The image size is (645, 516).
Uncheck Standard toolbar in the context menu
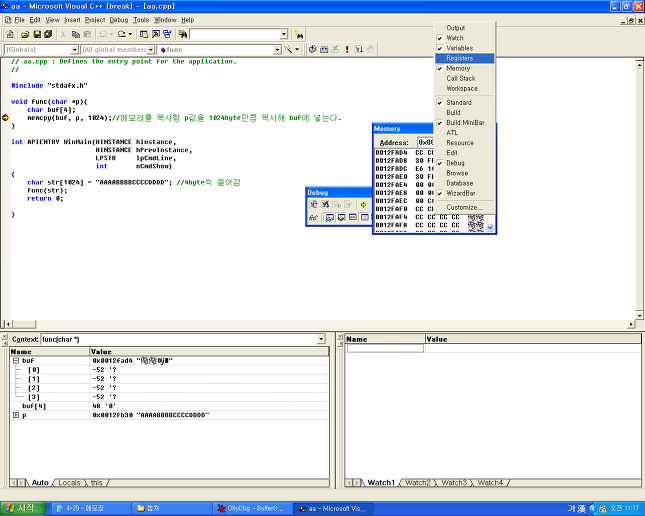(464, 102)
